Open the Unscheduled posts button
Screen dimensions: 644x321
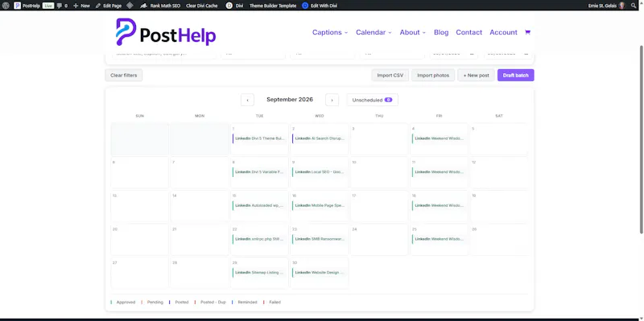click(x=372, y=100)
